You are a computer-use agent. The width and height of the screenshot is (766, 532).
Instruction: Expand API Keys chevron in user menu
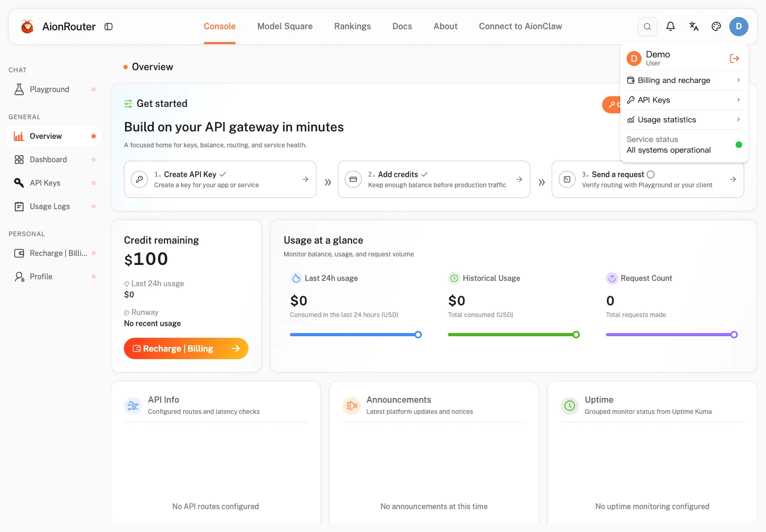(x=738, y=100)
